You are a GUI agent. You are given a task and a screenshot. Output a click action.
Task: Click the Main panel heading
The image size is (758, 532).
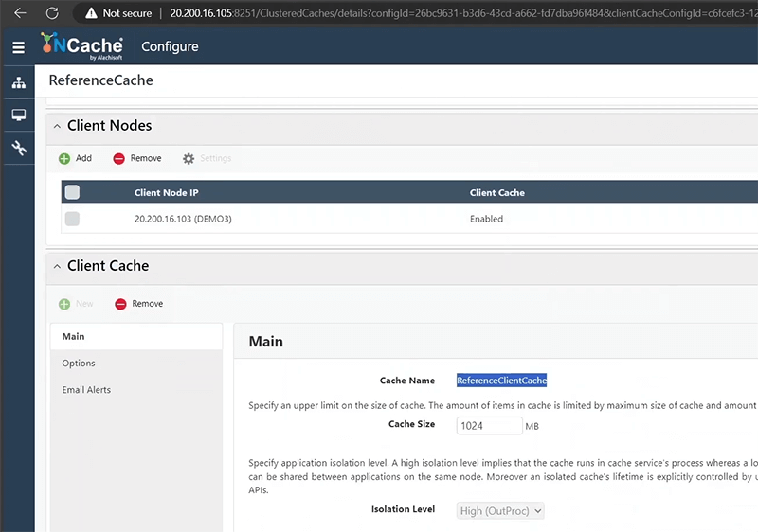[x=266, y=342]
